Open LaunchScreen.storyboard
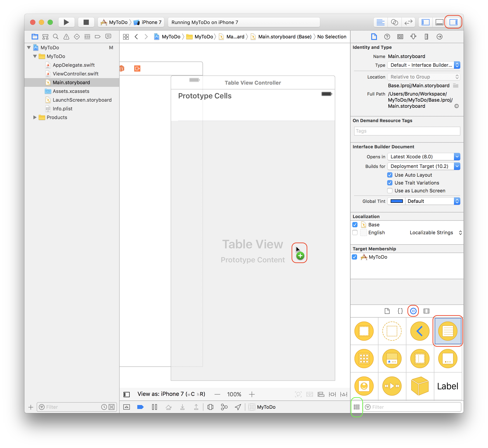Screen dimensions: 488x448 (x=82, y=100)
